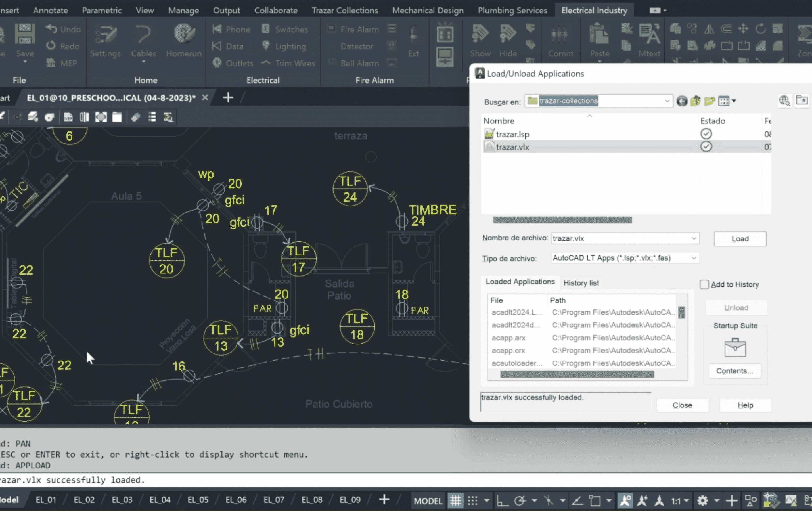Image resolution: width=812 pixels, height=511 pixels.
Task: Expand the Buscar en folder dropdown
Action: (667, 101)
